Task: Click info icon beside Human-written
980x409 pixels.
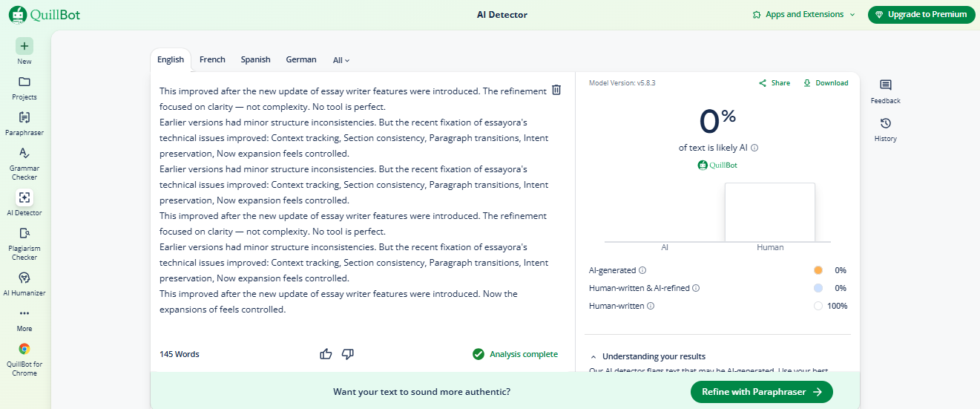Action: click(x=651, y=306)
